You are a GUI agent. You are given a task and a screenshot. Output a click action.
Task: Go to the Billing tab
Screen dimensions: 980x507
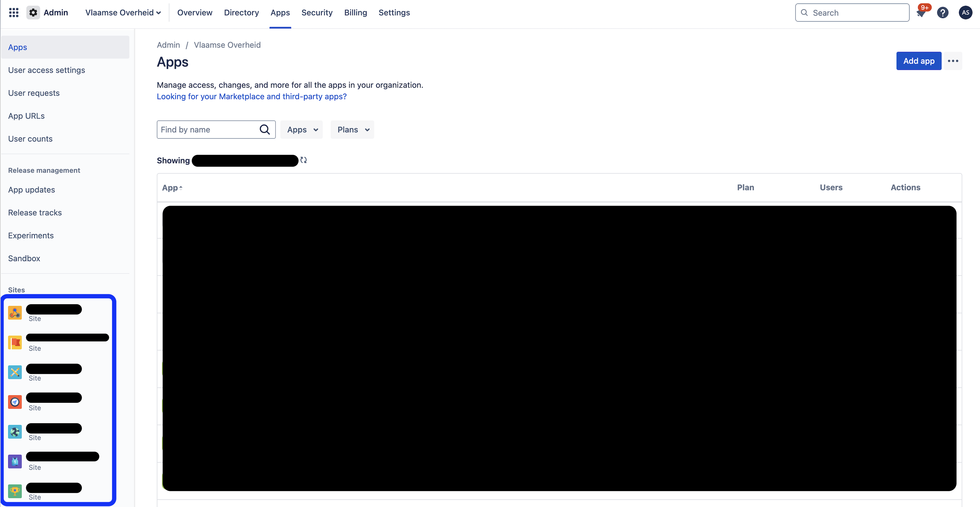[x=355, y=13]
